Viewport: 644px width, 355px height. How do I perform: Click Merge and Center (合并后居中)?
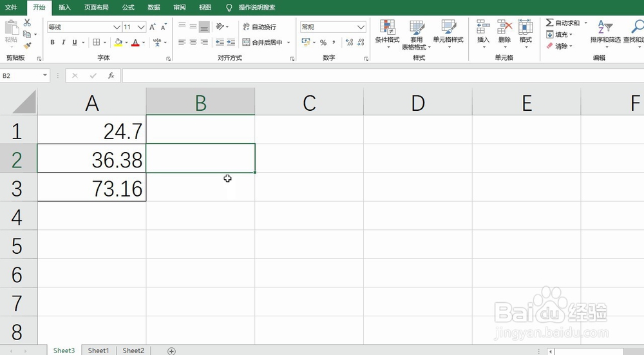262,43
